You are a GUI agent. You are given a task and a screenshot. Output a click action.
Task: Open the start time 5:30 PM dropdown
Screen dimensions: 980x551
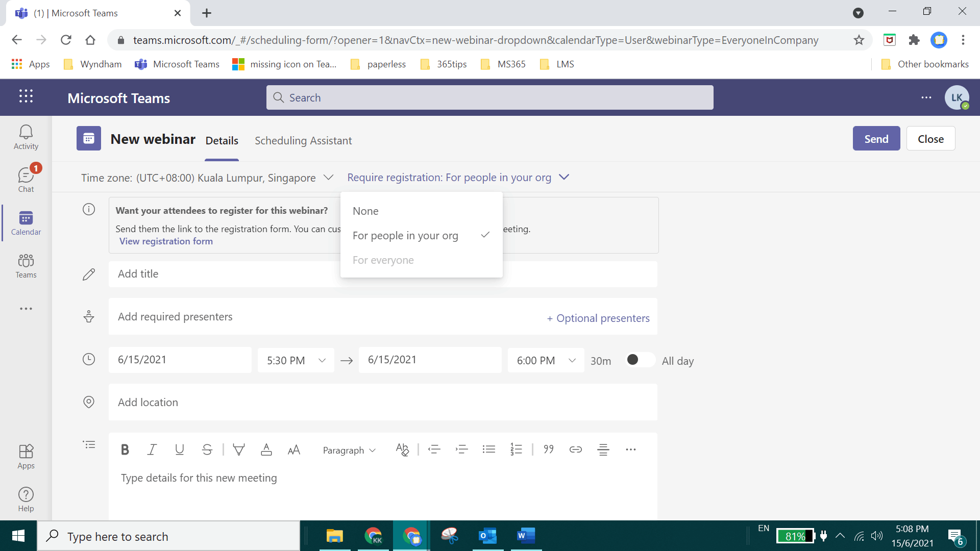click(x=296, y=360)
